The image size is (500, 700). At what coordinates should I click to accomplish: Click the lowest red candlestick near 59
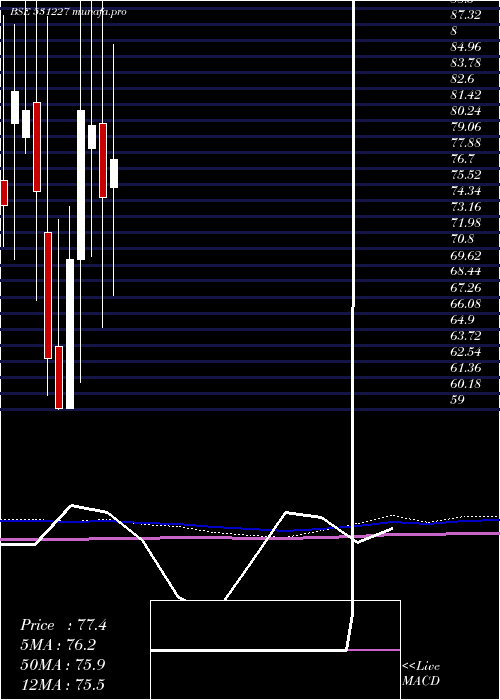59,377
